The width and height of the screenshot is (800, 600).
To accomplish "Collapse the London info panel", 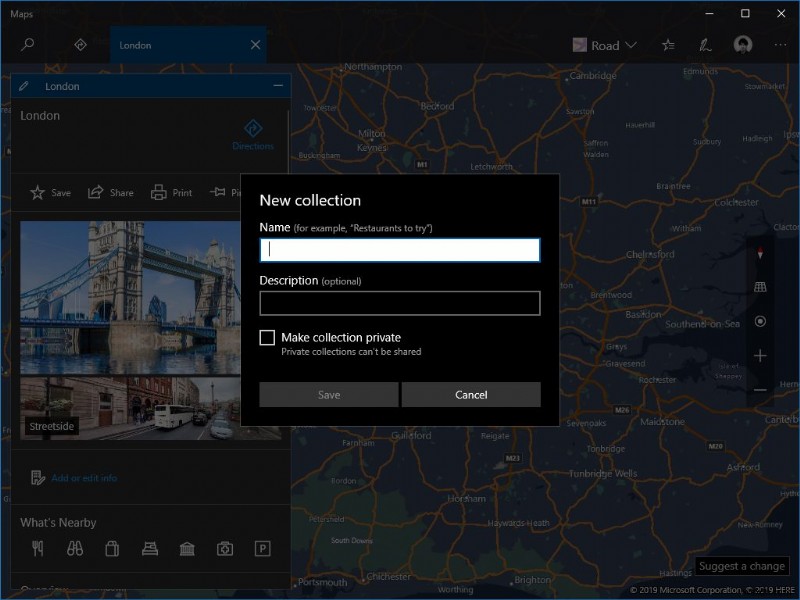I will (x=279, y=86).
